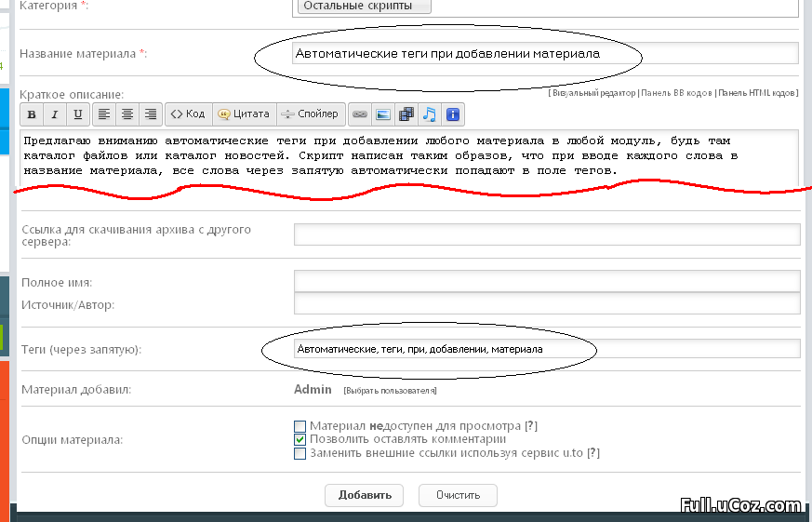Insert quote with Цитата button

tap(245, 114)
